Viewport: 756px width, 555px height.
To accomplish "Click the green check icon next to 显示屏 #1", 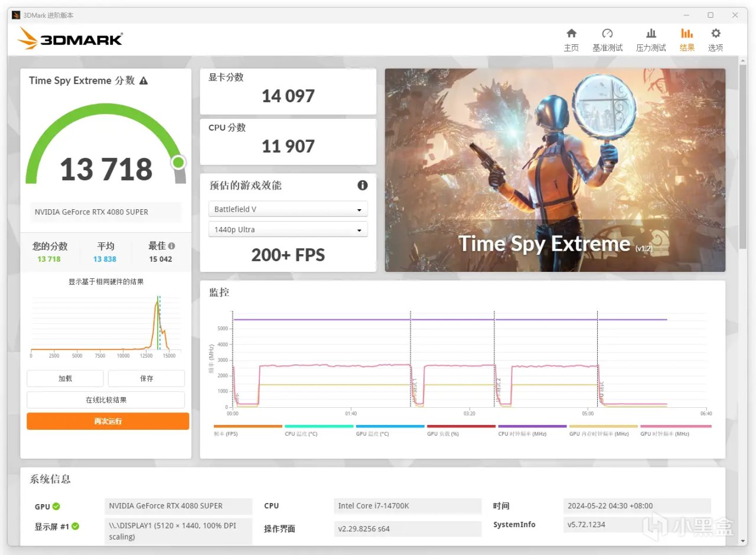I will [76, 526].
